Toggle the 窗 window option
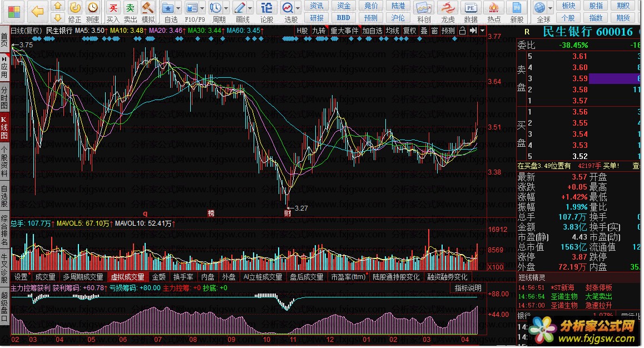Viewport: 644px width, 348px height. click(434, 31)
